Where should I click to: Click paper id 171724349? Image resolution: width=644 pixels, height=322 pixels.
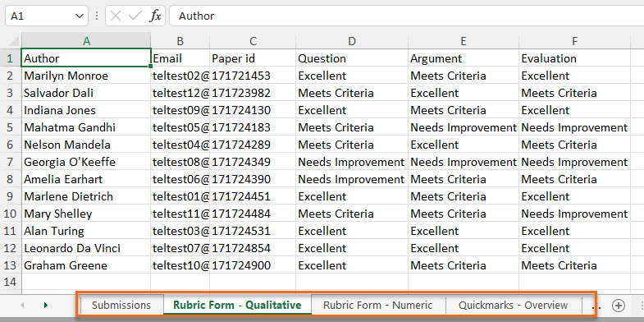tap(253, 162)
